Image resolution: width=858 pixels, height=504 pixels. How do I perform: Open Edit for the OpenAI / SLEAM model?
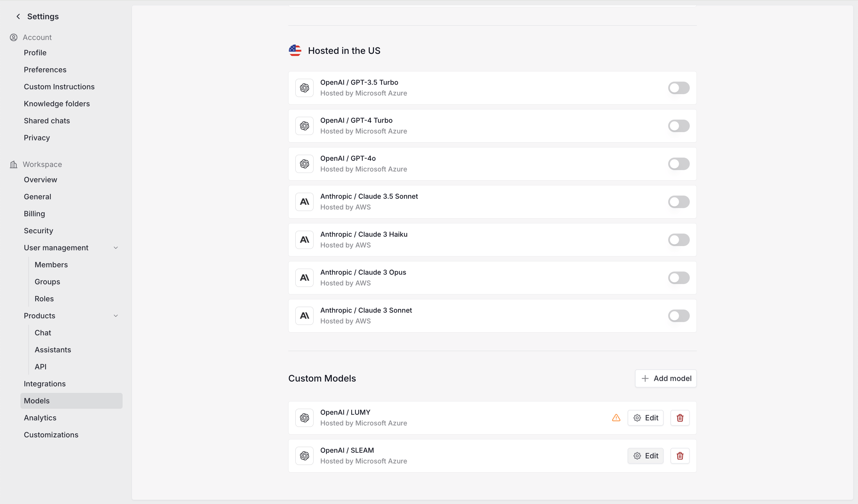click(645, 455)
